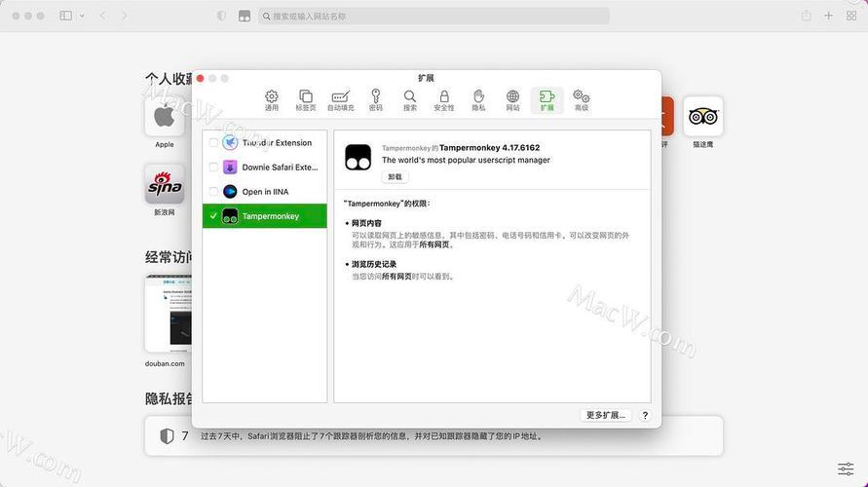868x487 pixels.
Task: Select the Thunder Extension icon in list
Action: [230, 143]
